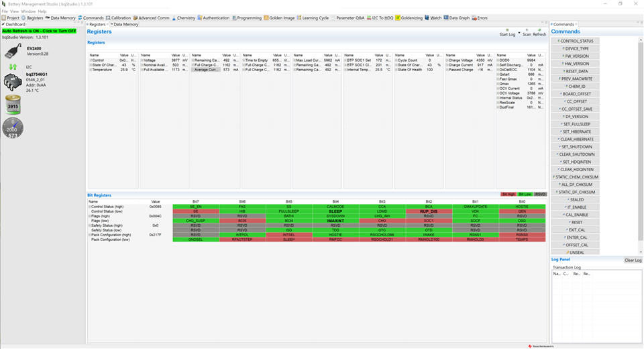
Task: Send the FW_VERSION command
Action: click(575, 56)
